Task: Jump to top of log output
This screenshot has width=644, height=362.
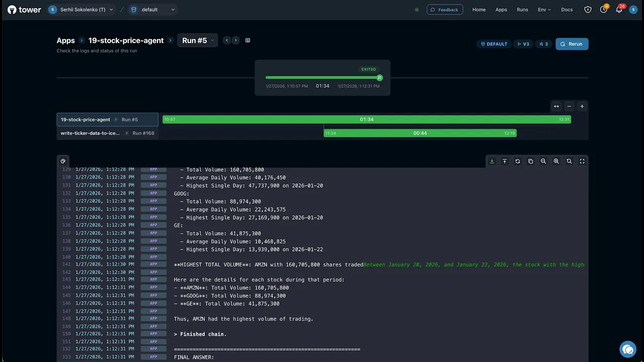Action: [x=505, y=161]
